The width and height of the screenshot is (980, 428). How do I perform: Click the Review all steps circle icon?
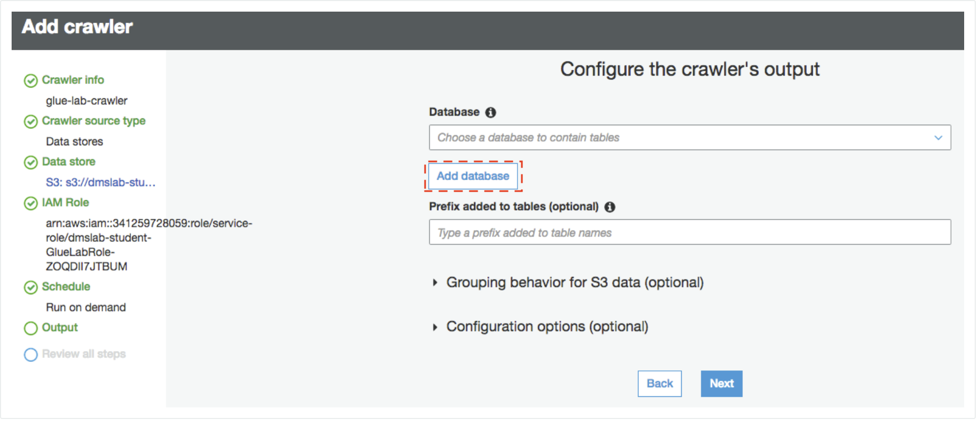pos(31,355)
